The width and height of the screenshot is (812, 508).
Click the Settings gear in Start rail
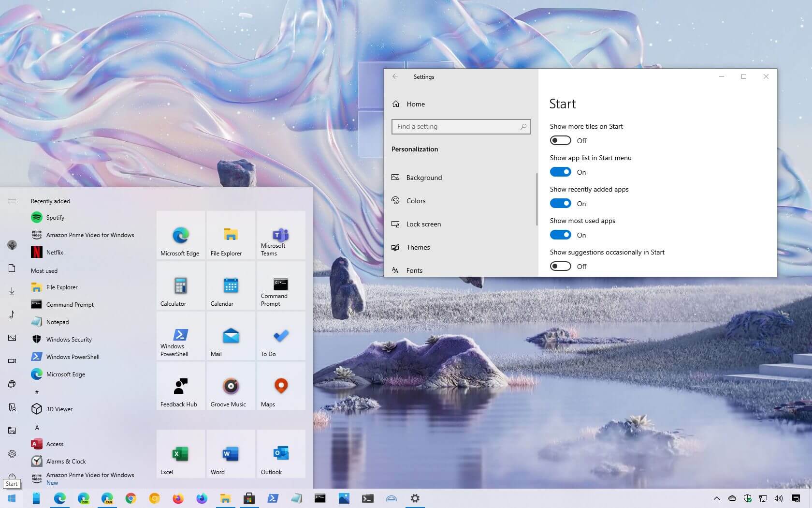pos(12,454)
